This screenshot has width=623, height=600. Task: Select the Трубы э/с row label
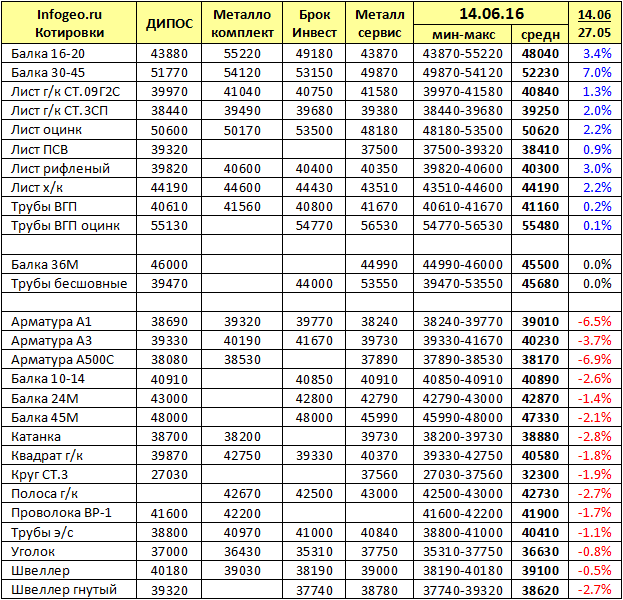42,532
